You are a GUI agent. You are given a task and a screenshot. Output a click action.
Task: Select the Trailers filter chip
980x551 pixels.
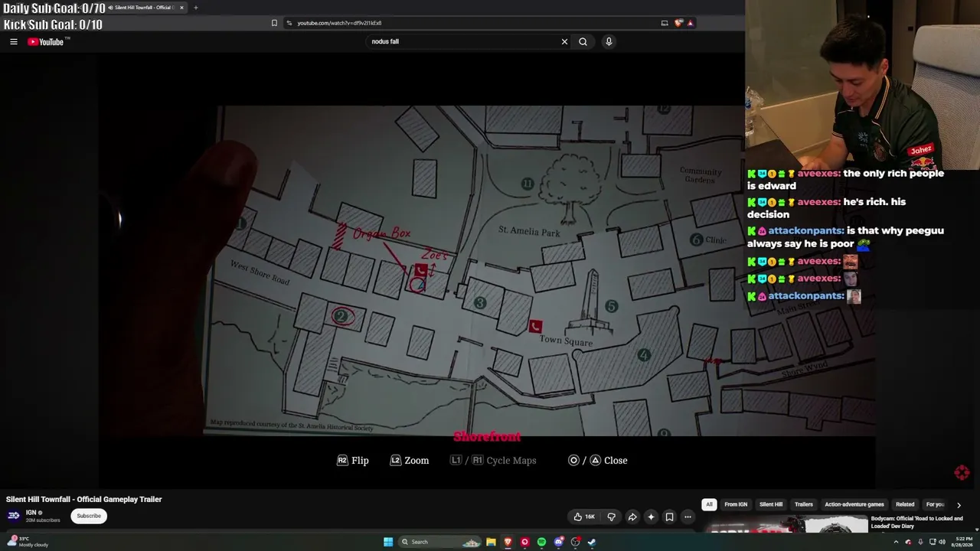pyautogui.click(x=803, y=504)
